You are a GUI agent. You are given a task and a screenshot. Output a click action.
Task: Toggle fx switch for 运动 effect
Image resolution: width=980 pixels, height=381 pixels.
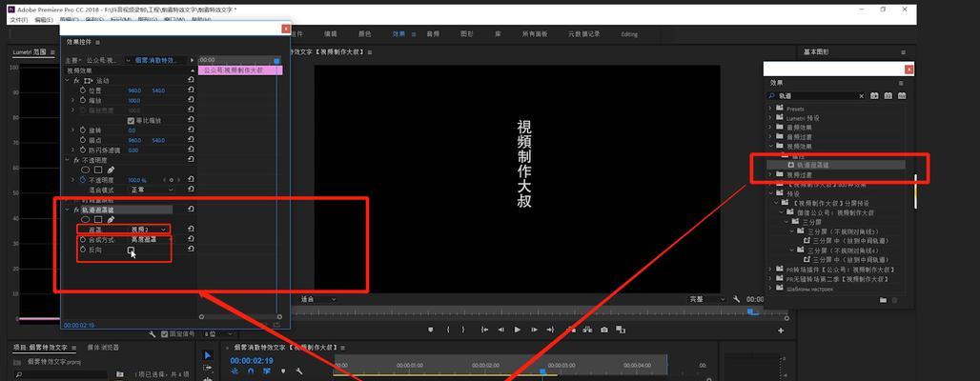point(76,81)
